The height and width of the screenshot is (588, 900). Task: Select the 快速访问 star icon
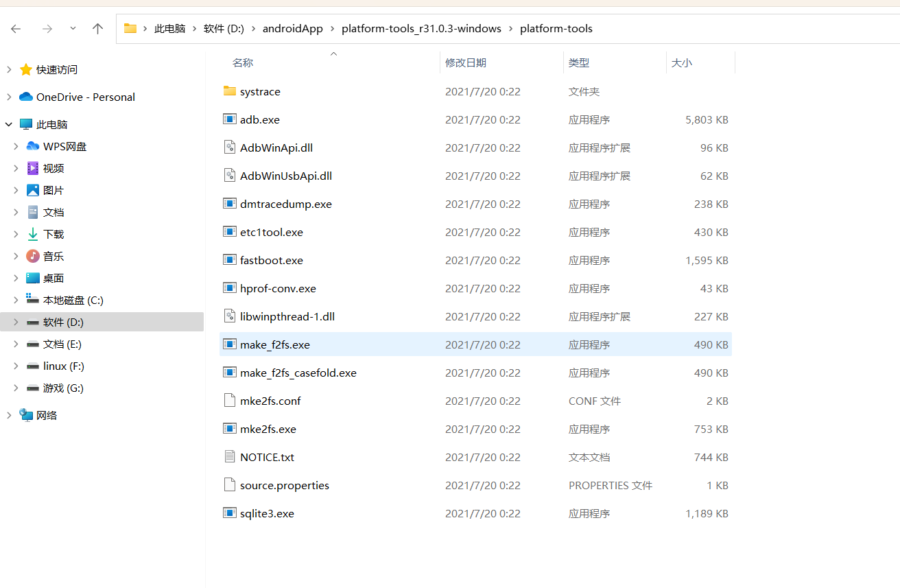click(26, 69)
